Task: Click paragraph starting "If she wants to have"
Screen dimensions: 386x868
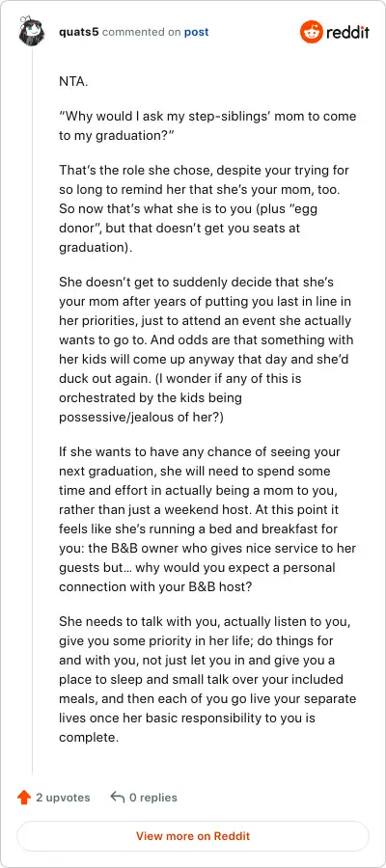Action: click(207, 519)
